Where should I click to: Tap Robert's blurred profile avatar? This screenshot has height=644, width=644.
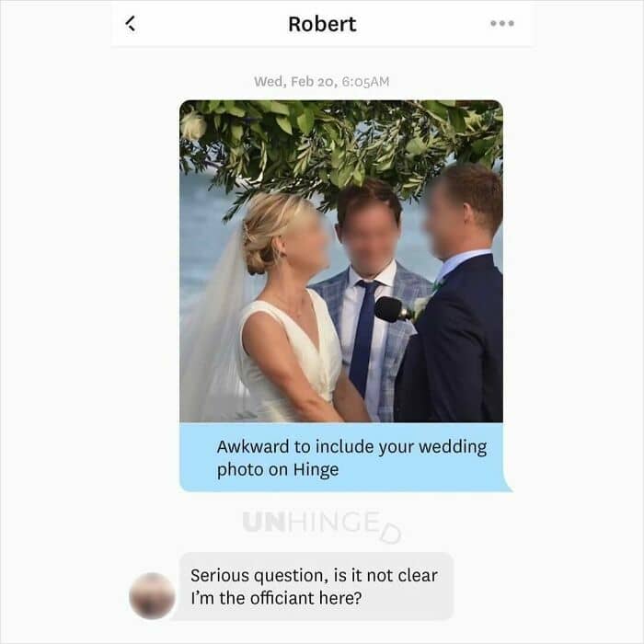click(x=152, y=595)
